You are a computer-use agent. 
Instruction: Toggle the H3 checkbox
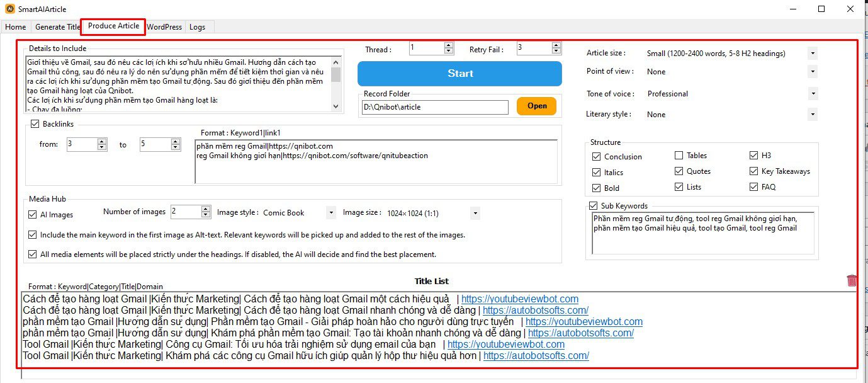pos(754,155)
